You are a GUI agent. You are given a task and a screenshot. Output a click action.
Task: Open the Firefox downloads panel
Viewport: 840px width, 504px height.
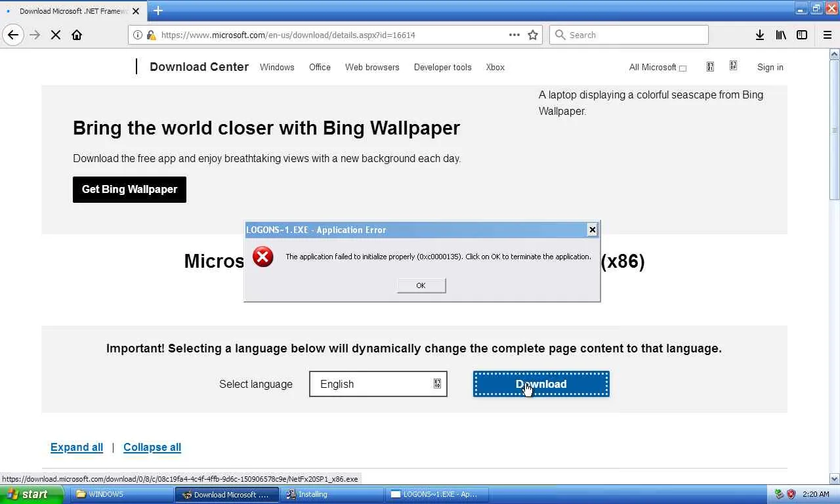click(759, 35)
